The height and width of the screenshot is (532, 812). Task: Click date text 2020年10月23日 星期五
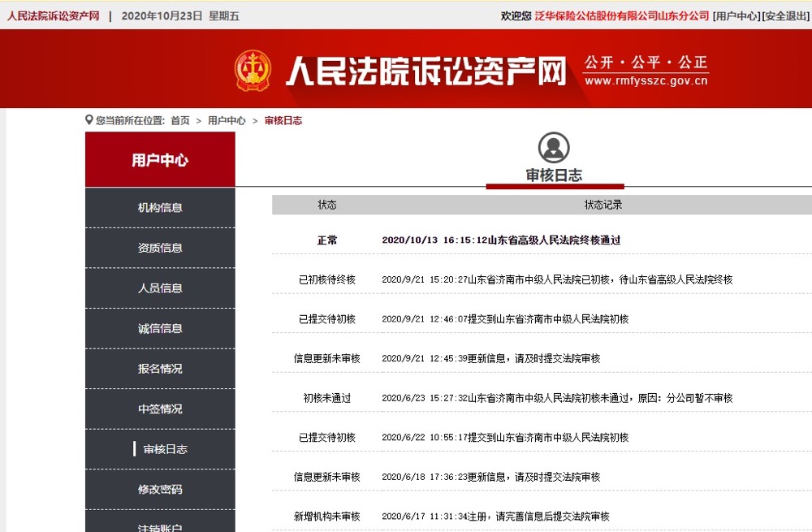point(180,16)
